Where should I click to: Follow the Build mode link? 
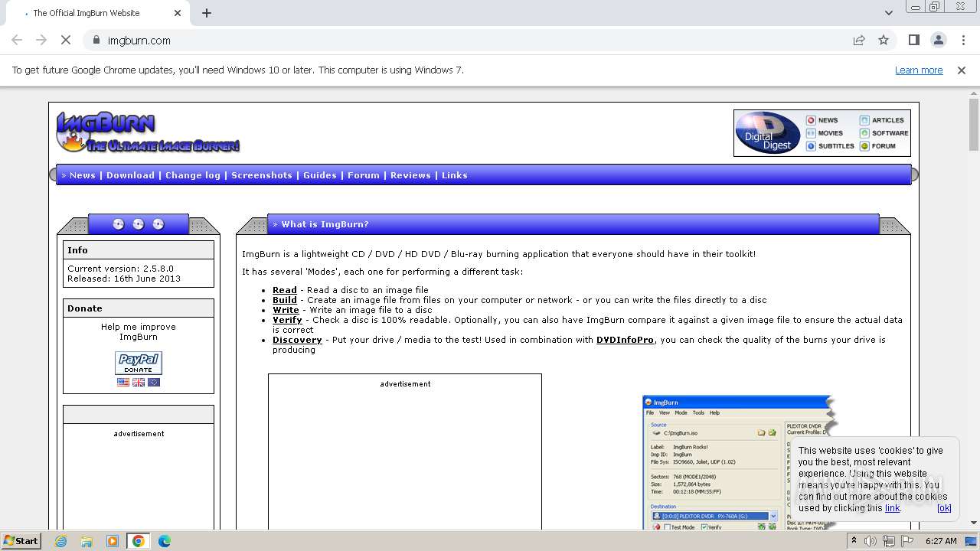(285, 300)
